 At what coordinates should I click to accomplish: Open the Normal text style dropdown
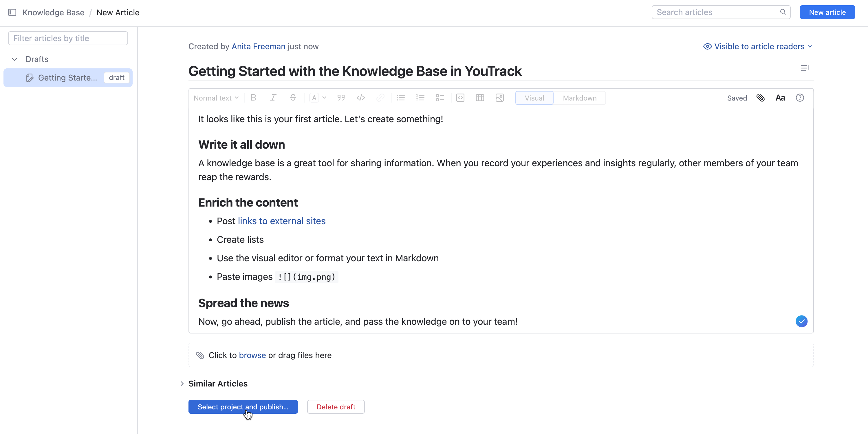point(216,98)
